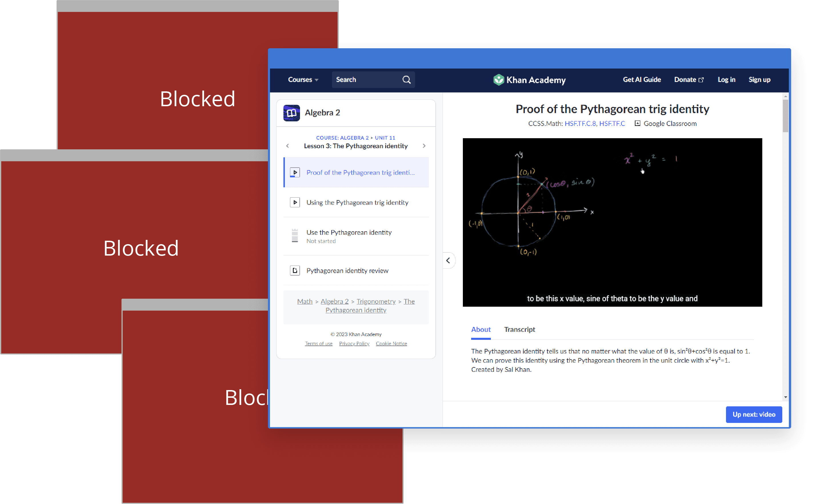This screenshot has width=818, height=504.
Task: Click 'Up next: video' button
Action: pyautogui.click(x=754, y=415)
